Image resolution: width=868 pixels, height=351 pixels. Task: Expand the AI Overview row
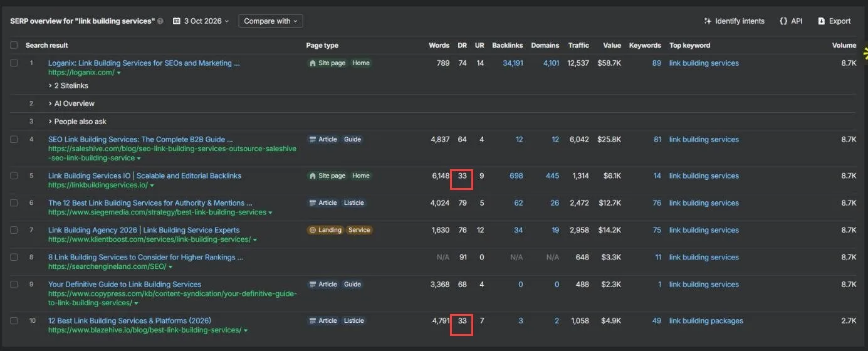pyautogui.click(x=71, y=103)
